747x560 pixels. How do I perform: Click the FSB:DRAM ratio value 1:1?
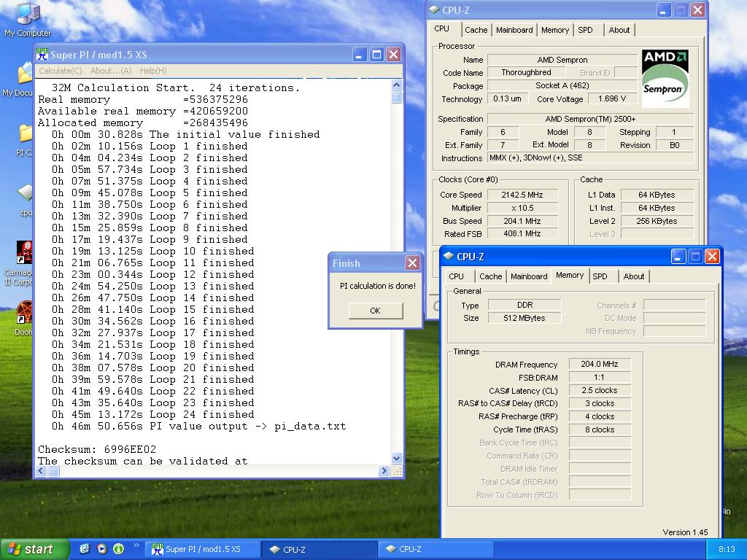click(x=600, y=377)
